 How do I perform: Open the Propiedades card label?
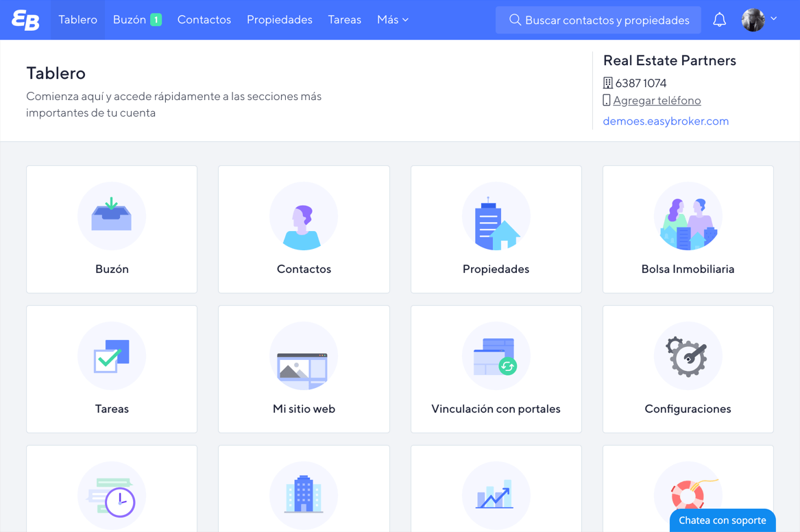pyautogui.click(x=496, y=269)
